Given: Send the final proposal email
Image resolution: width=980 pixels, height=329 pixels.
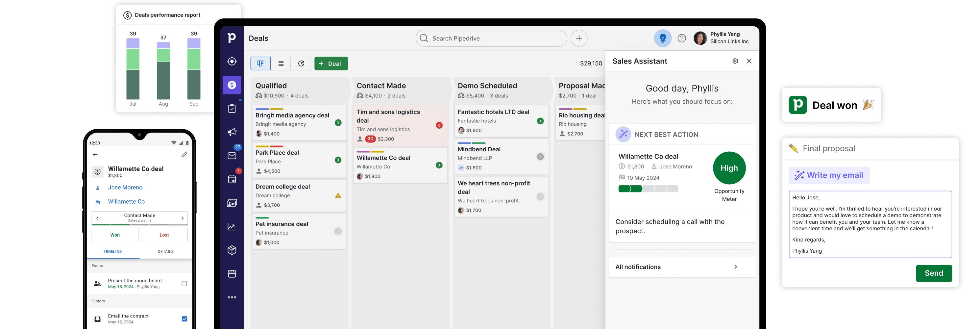Looking at the screenshot, I should [933, 273].
